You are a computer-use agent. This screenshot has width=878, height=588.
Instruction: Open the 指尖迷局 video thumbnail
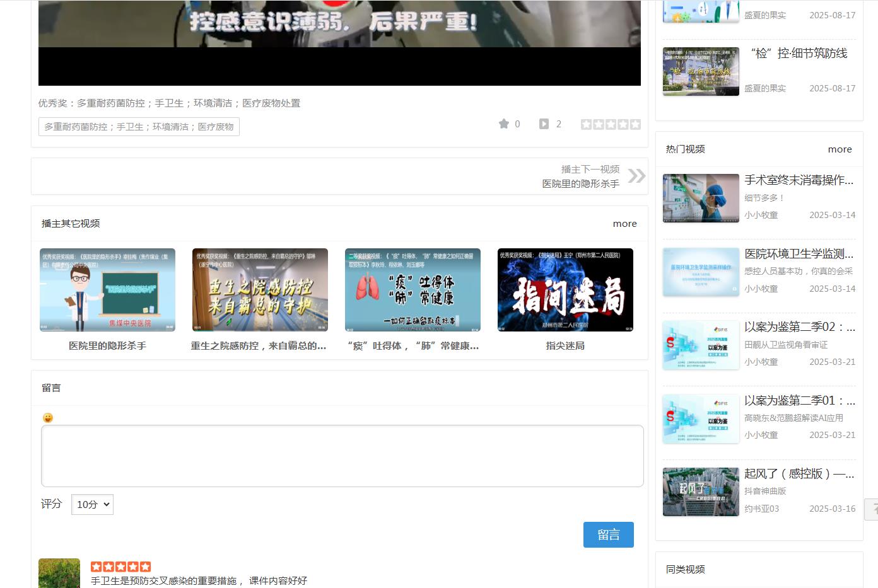point(566,290)
